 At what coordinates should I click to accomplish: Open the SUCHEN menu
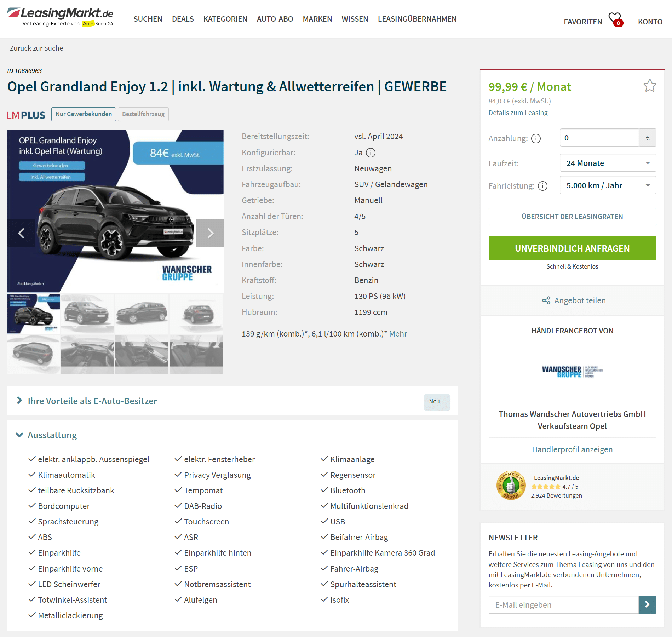(x=148, y=19)
